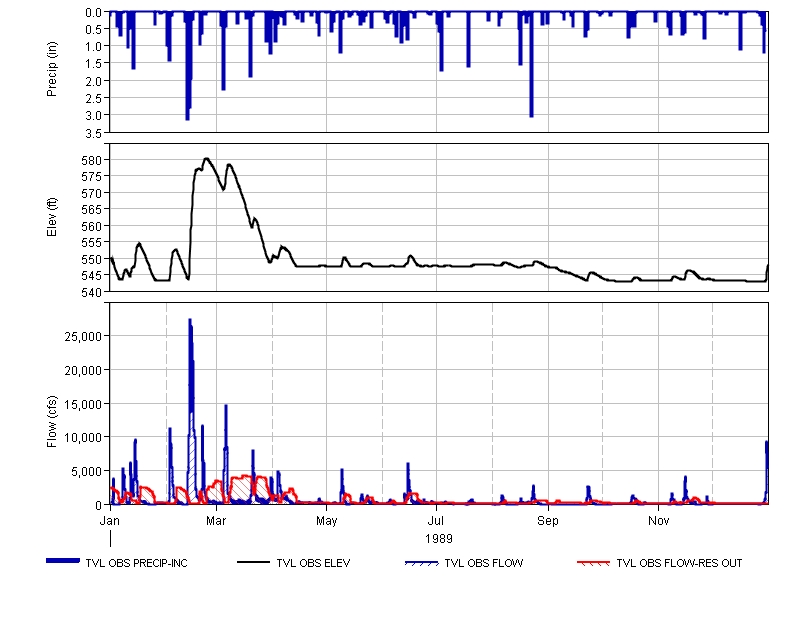Click the year label '1989'
The image size is (800, 627).
[x=439, y=539]
